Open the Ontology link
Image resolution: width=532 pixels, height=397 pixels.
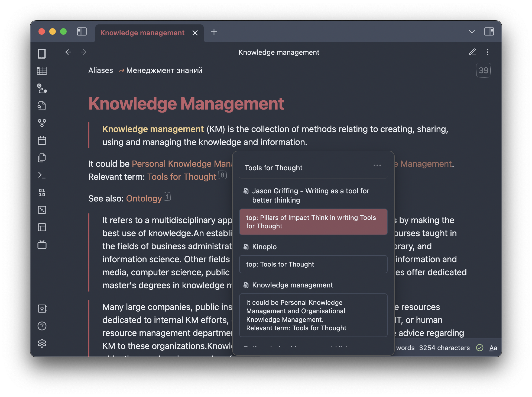[x=144, y=198]
